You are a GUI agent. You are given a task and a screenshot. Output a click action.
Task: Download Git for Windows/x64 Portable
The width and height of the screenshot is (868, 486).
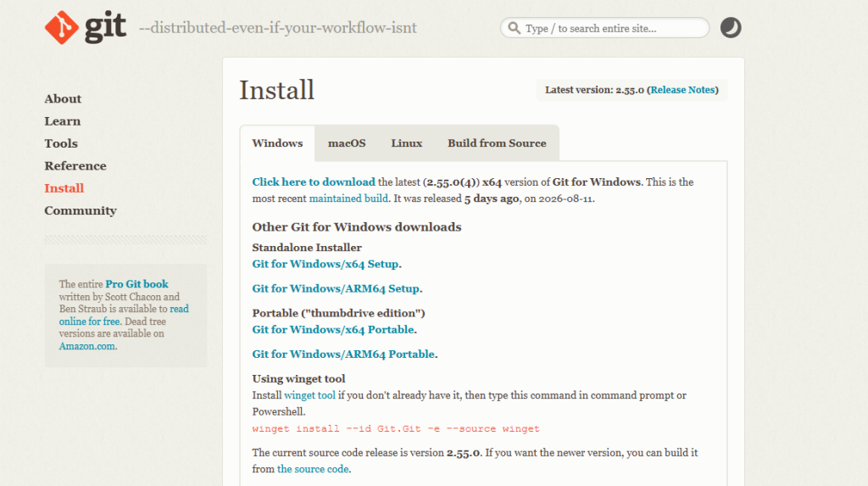(x=332, y=330)
